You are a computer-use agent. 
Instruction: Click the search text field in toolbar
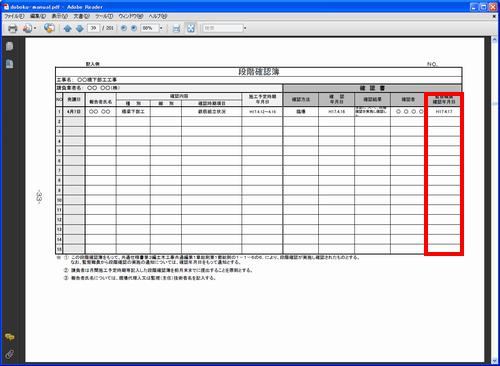[x=223, y=28]
